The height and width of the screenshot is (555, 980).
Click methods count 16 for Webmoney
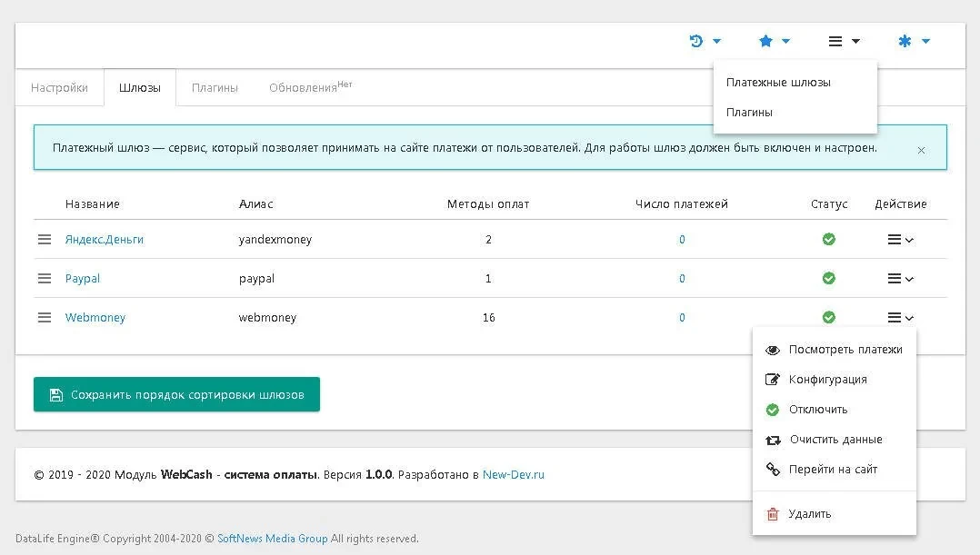pos(489,318)
